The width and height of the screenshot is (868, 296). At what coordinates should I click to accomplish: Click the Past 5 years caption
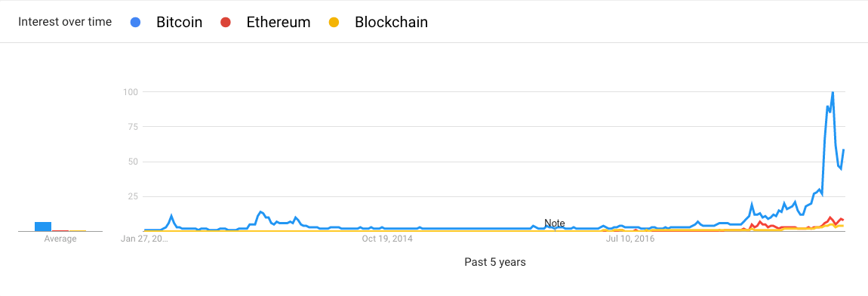point(495,262)
